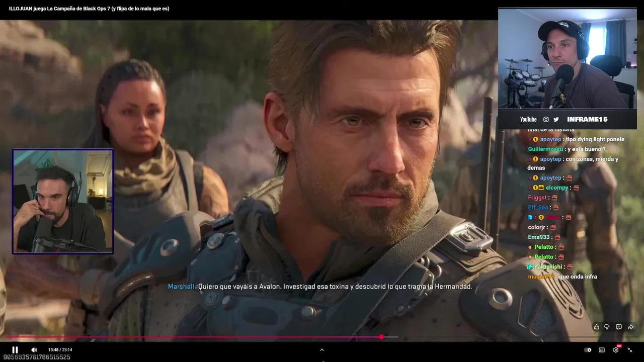Open the comments panel icon
This screenshot has height=362, width=644.
click(x=619, y=327)
